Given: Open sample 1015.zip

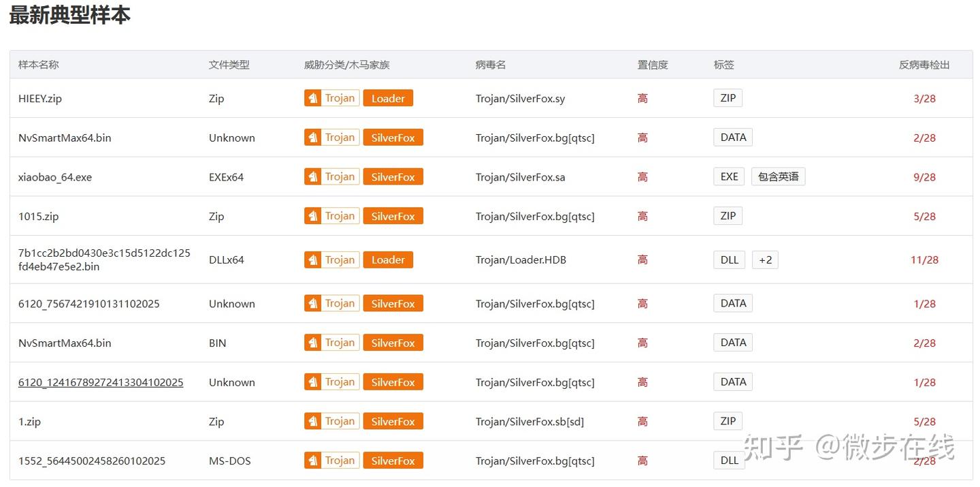Looking at the screenshot, I should 39,217.
